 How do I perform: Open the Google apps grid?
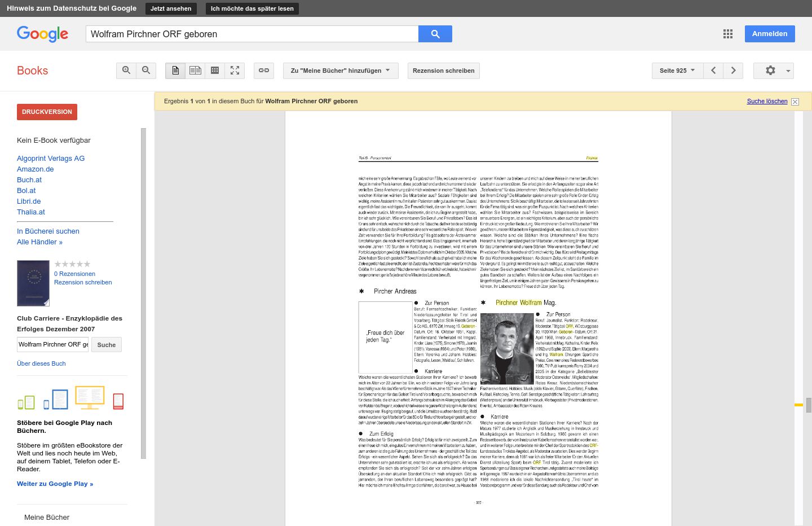[728, 34]
